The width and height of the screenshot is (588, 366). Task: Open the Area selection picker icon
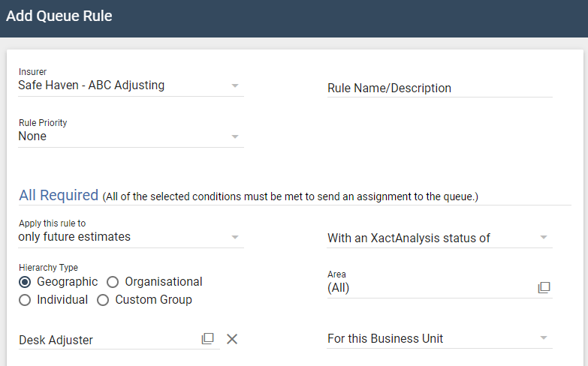click(544, 287)
